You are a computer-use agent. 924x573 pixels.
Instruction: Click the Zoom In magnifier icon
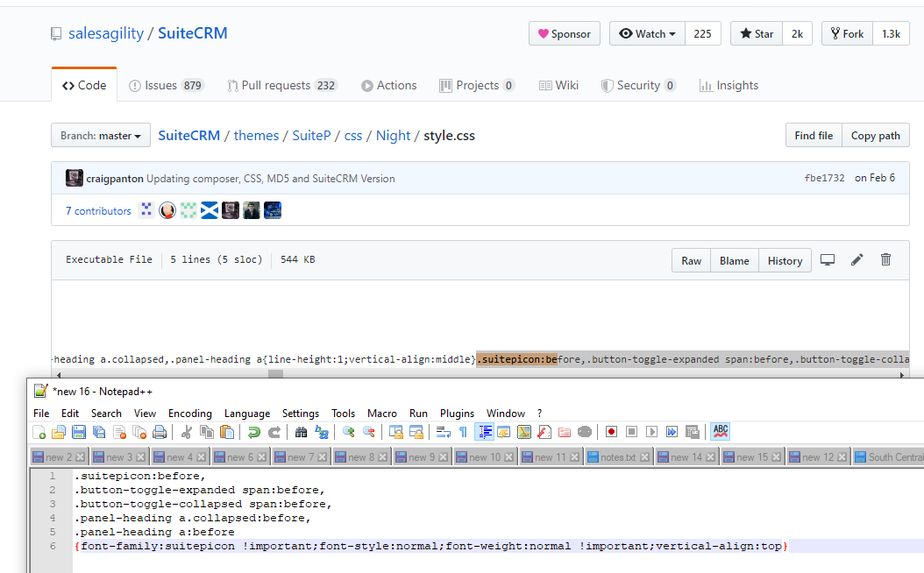[x=349, y=432]
